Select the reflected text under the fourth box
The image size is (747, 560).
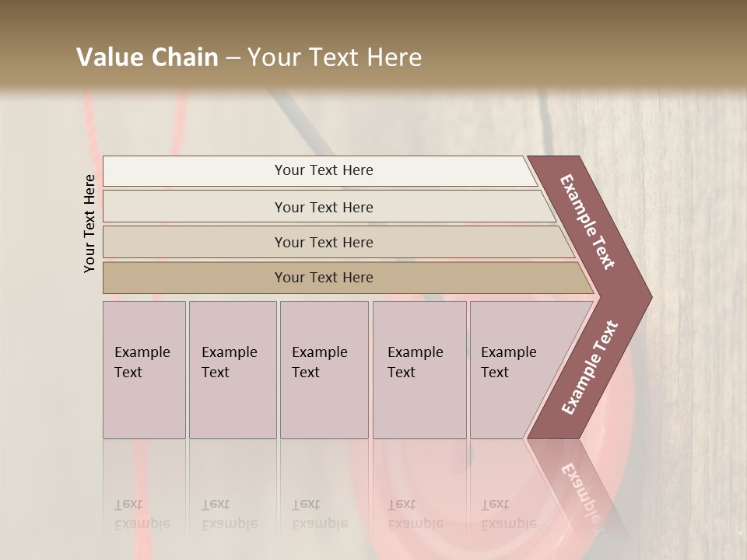point(416,515)
